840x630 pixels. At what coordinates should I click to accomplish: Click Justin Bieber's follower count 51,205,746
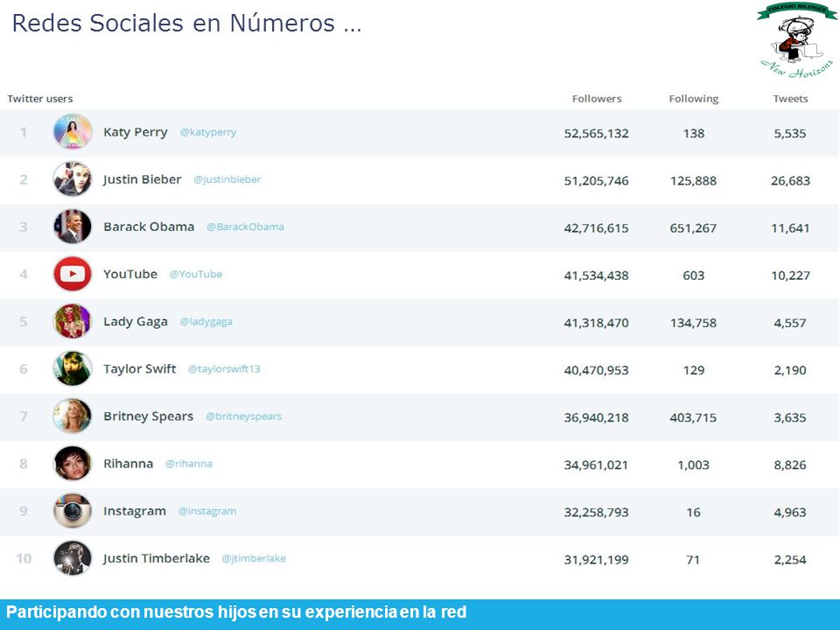(596, 181)
